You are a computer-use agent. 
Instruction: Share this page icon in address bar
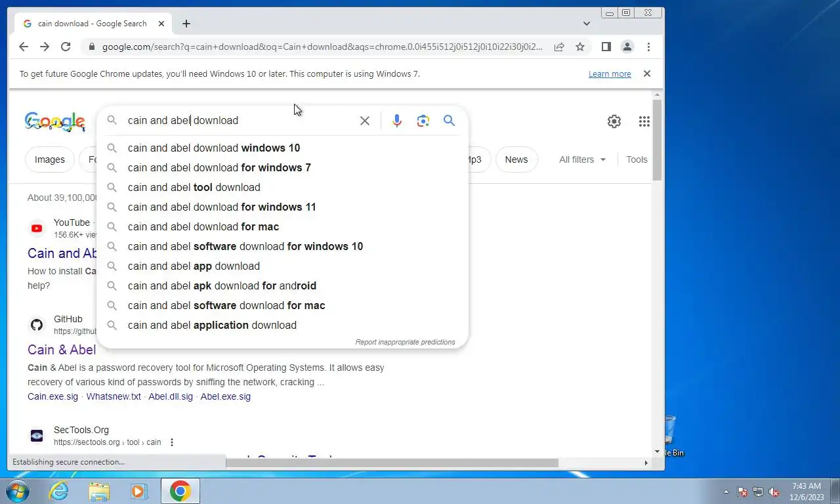click(559, 47)
